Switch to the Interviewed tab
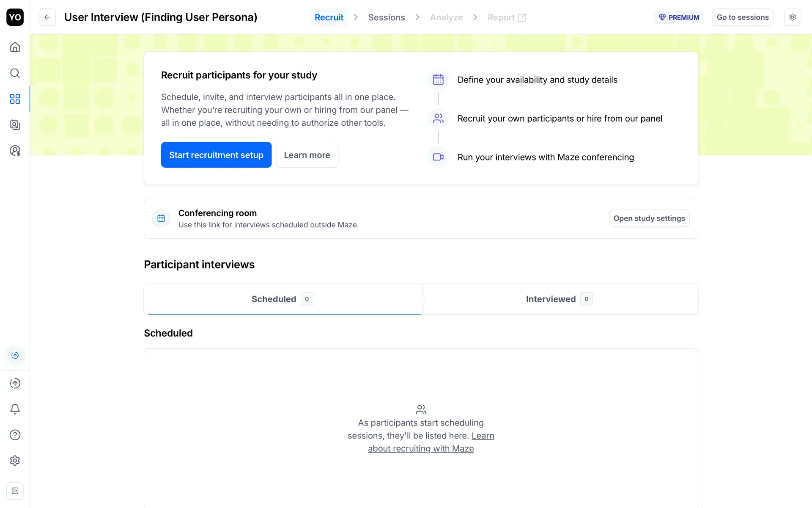The image size is (812, 508). point(559,299)
